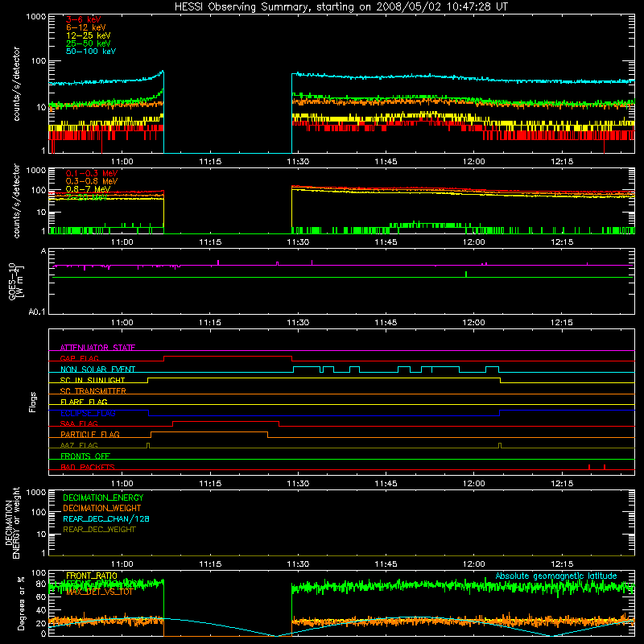Click the DECIMATION_ENERGY legend label
Viewport: 644px width, 644px height.
[x=103, y=497]
